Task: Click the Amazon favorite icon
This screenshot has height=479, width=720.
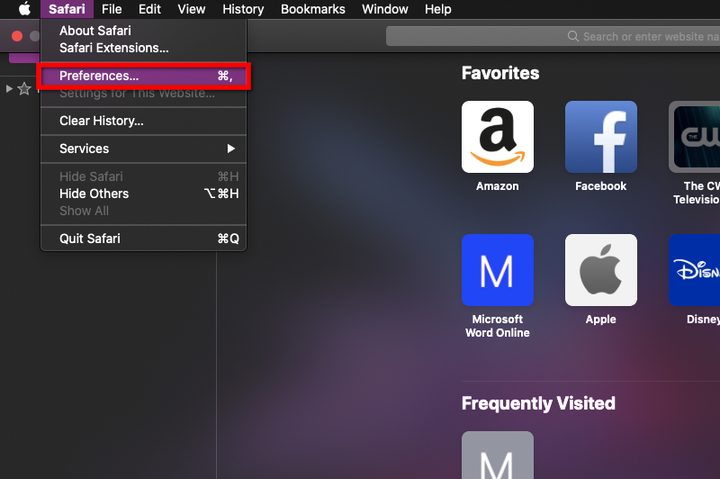Action: click(x=497, y=137)
